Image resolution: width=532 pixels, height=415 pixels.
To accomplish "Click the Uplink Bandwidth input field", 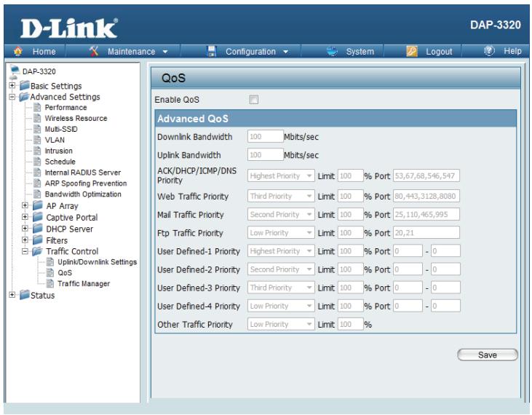I will coord(266,155).
